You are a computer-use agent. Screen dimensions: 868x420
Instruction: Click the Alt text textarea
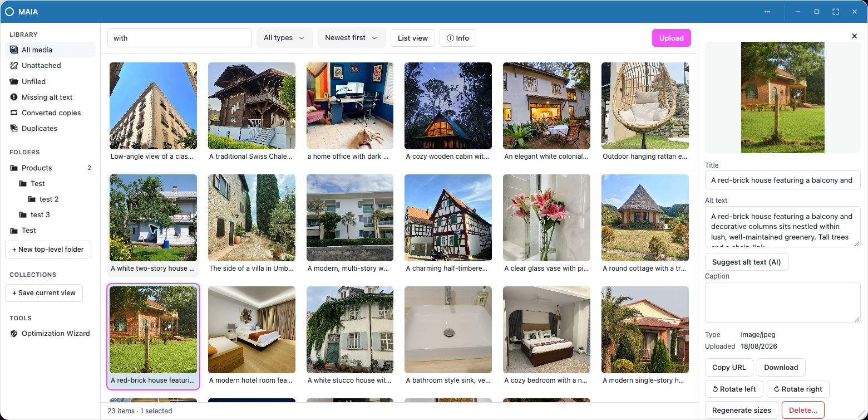click(782, 226)
